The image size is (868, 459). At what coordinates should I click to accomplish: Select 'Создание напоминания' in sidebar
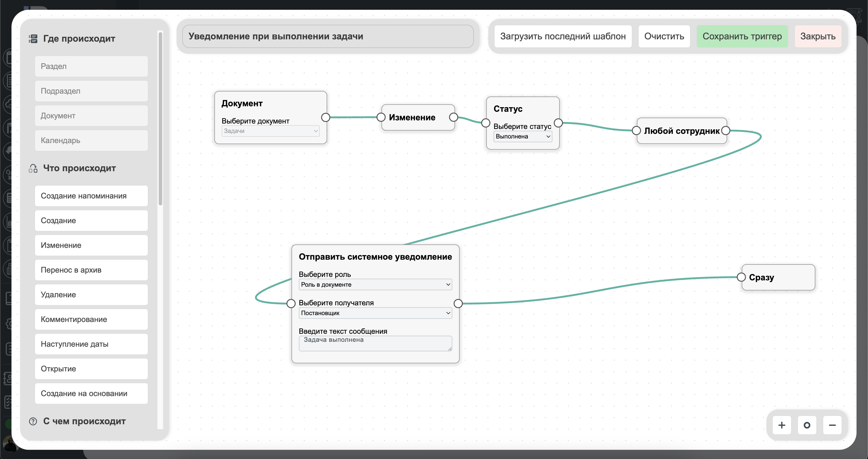coord(91,196)
